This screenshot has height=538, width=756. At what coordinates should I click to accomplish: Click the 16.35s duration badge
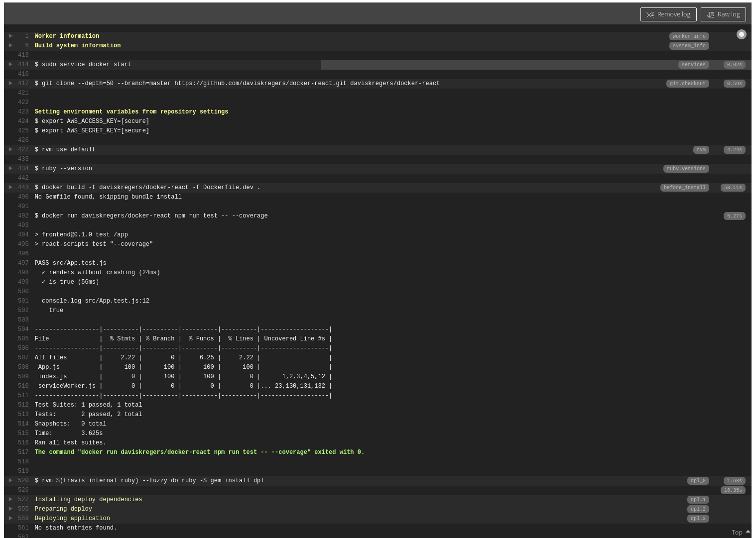point(733,490)
